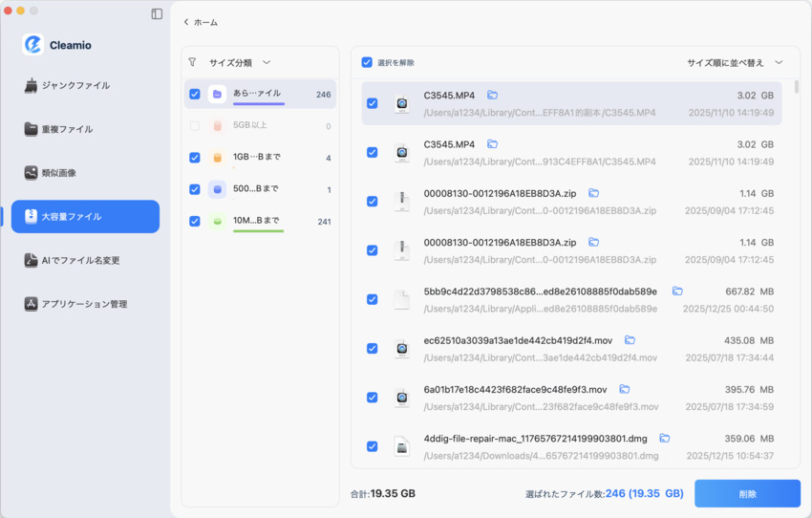Click the blue 削除 button
This screenshot has width=812, height=518.
[747, 494]
